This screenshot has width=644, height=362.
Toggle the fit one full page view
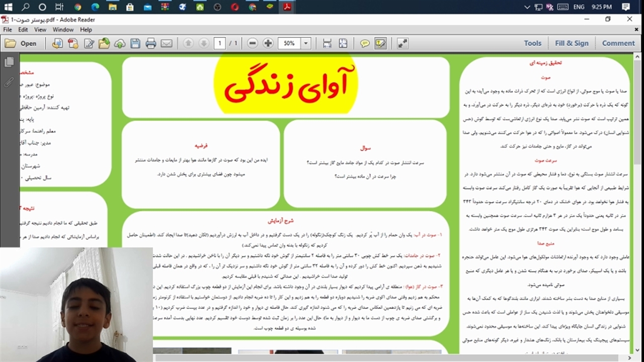343,43
